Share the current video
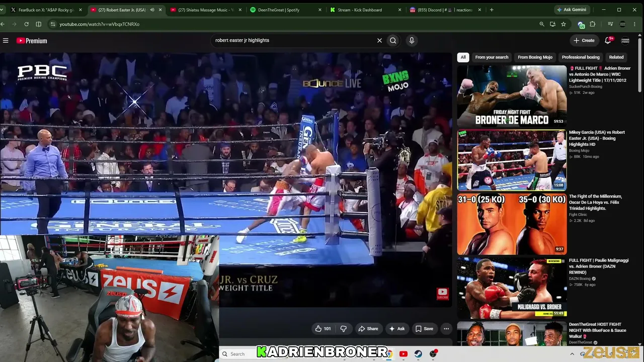The height and width of the screenshot is (362, 644). (x=368, y=329)
